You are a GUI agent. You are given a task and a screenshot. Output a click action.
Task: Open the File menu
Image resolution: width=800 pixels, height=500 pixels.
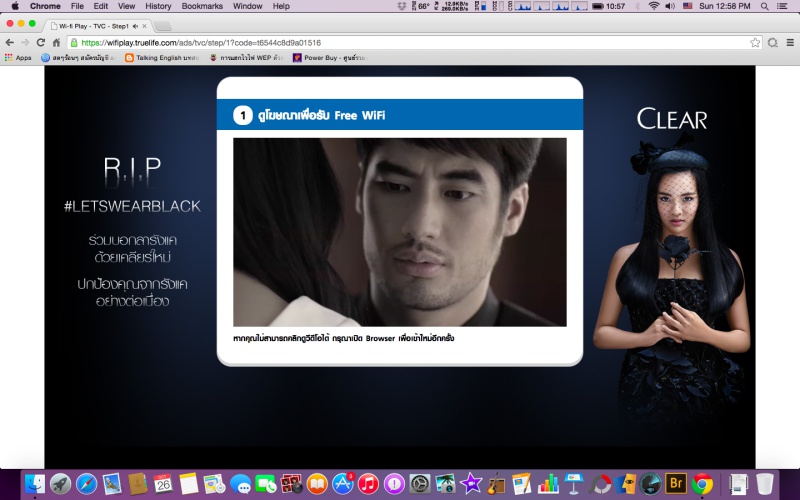click(x=77, y=6)
